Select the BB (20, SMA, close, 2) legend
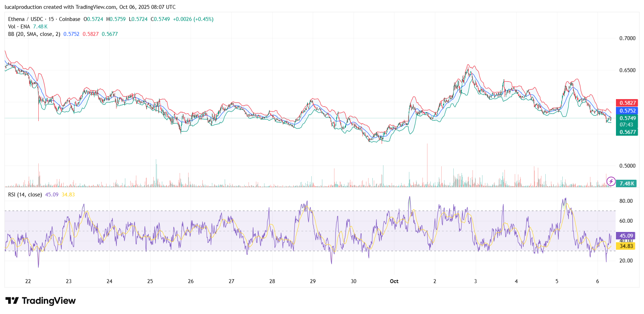Screen dimensions: 644x314 pyautogui.click(x=34, y=34)
